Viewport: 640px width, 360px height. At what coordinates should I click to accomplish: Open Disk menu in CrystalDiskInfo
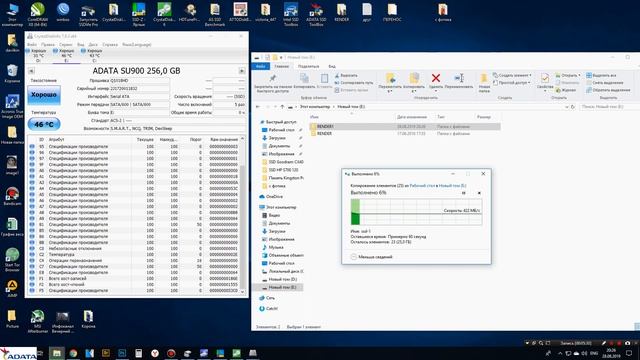coord(93,44)
